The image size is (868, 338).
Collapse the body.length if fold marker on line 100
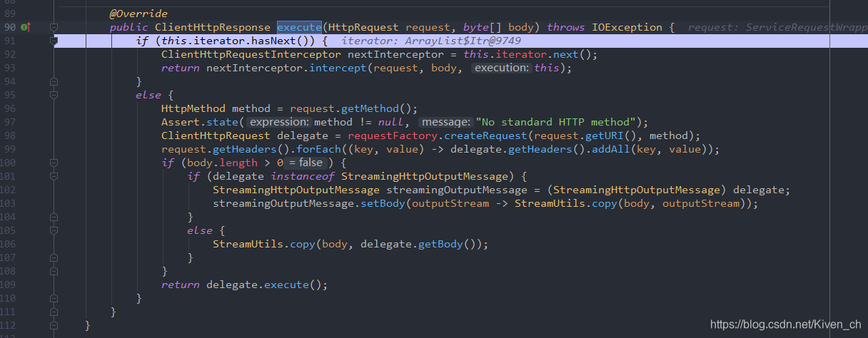tap(54, 163)
